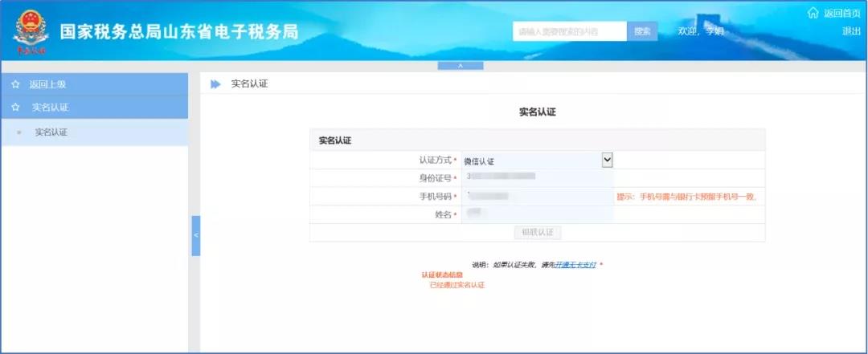Click into the 身份证号 field
This screenshot has height=354, width=868.
pos(537,177)
